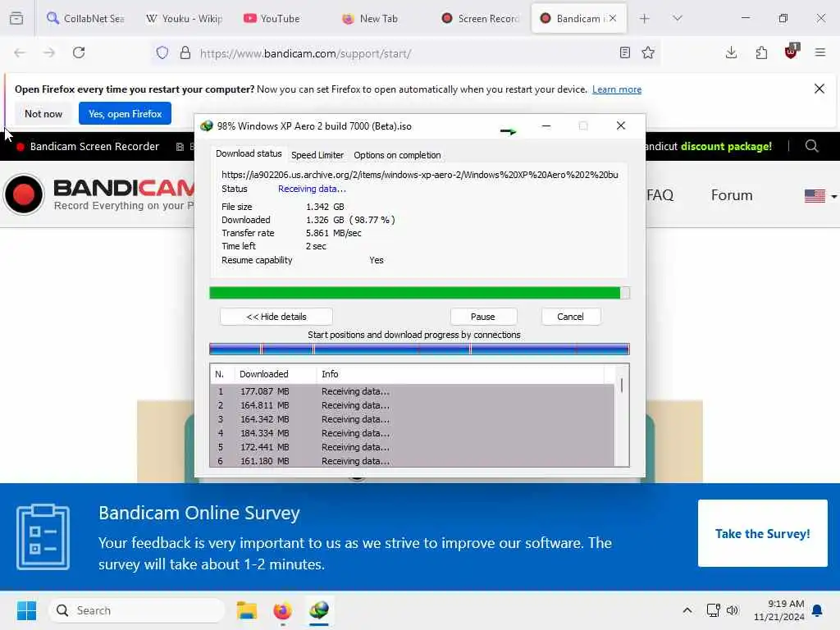Select the Speed Limiter tab

(317, 155)
